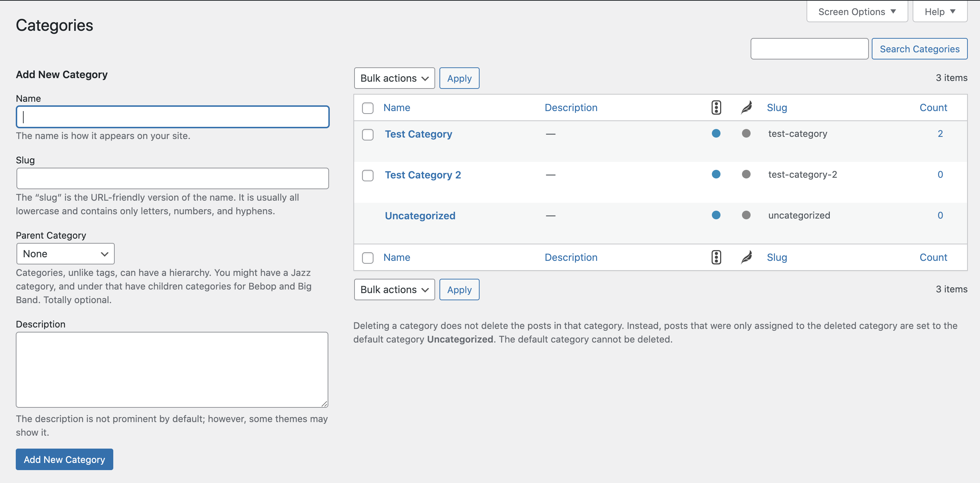980x483 pixels.
Task: Click blue SEO score dot for Test Category
Action: 716,134
